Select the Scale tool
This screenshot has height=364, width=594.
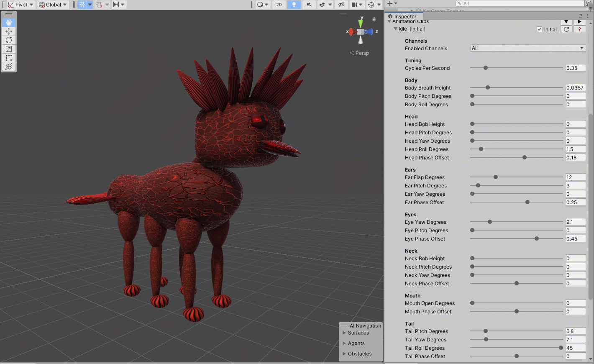(x=9, y=49)
